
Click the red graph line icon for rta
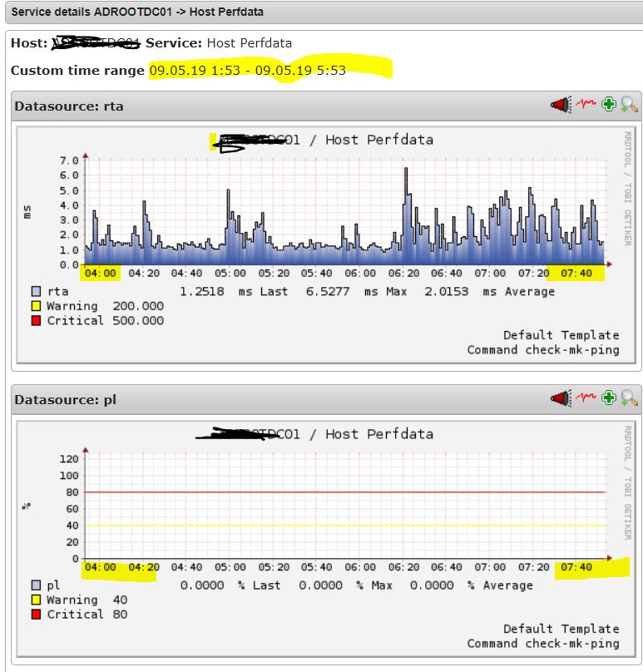pyautogui.click(x=587, y=105)
